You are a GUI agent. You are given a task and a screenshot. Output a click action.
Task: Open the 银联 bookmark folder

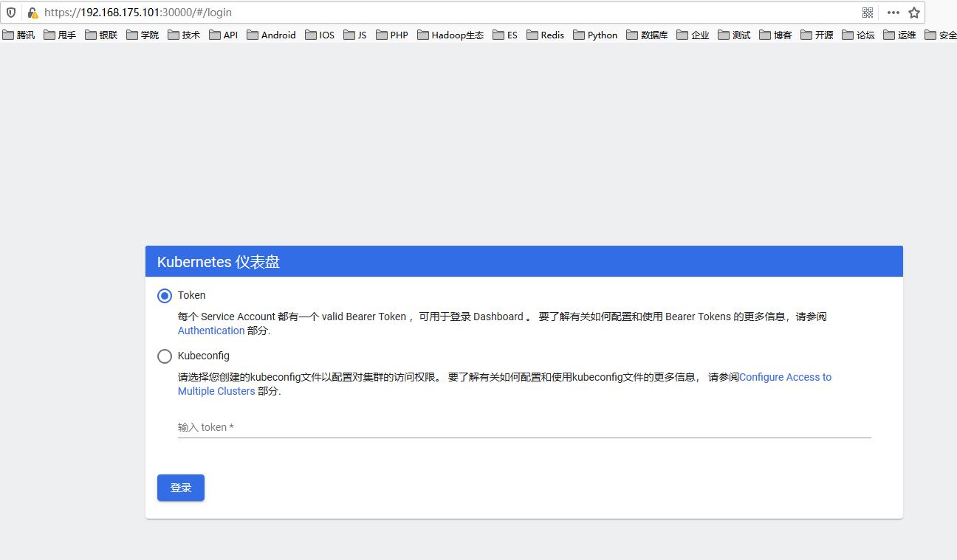pos(101,35)
